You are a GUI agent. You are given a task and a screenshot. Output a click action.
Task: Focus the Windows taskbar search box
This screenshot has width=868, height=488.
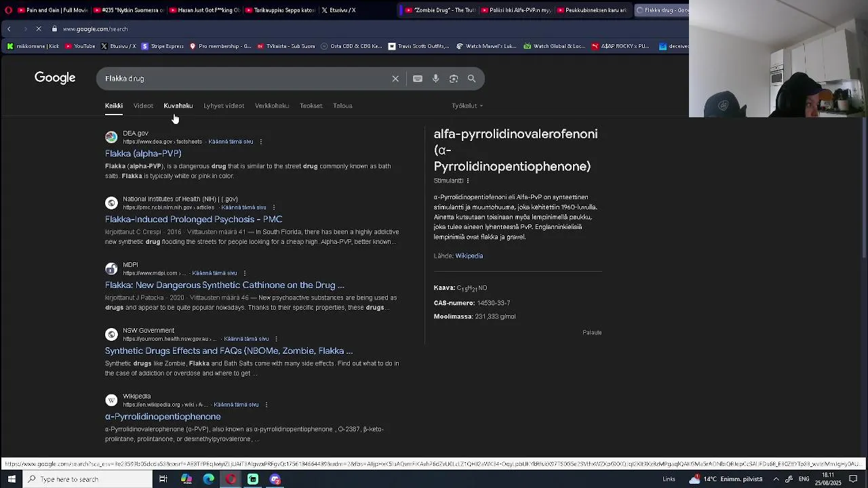coord(88,479)
